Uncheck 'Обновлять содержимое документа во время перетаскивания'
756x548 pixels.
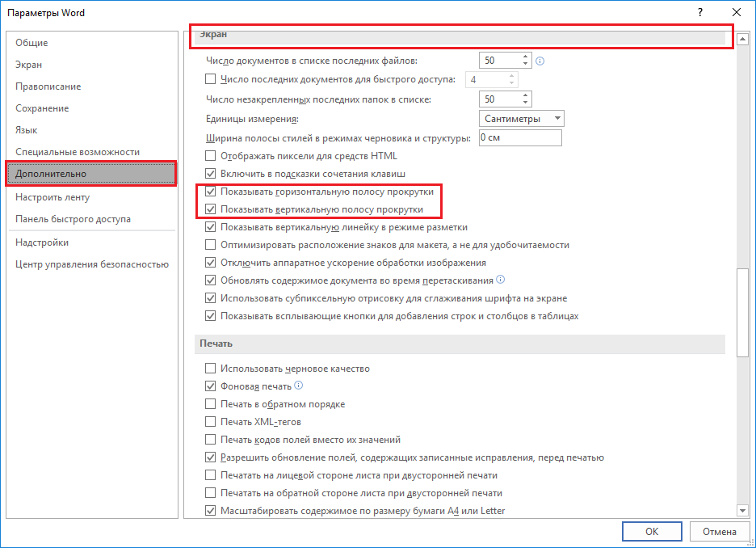click(x=210, y=280)
